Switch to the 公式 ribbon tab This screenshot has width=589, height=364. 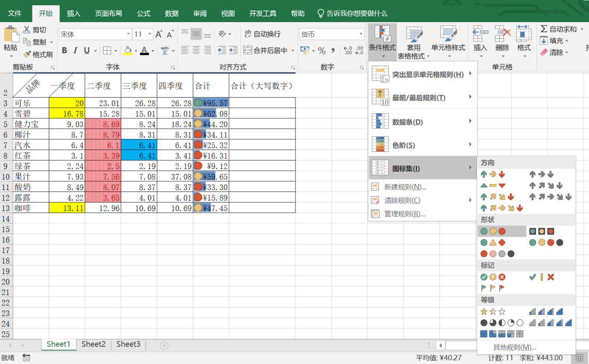tap(144, 13)
